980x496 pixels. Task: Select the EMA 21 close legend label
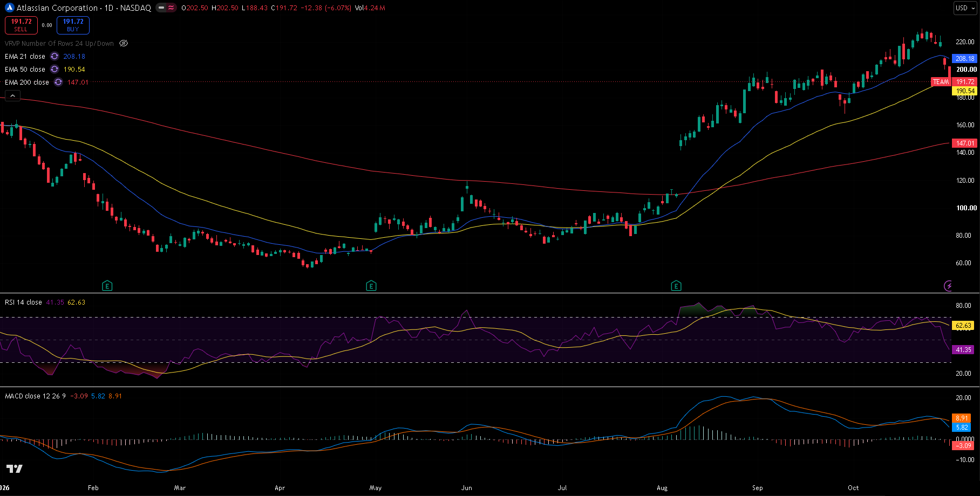[x=25, y=57]
